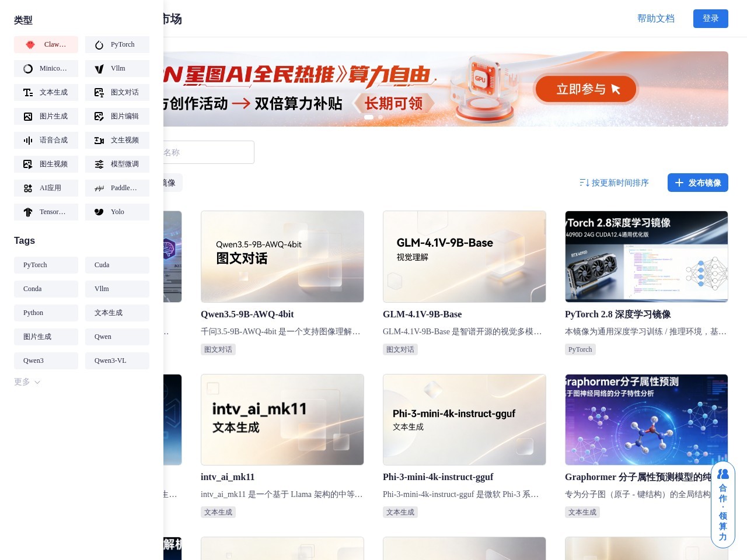Viewport: 747px width, 560px height.
Task: Open the 按更新时间排序 sort dropdown
Action: [x=614, y=183]
